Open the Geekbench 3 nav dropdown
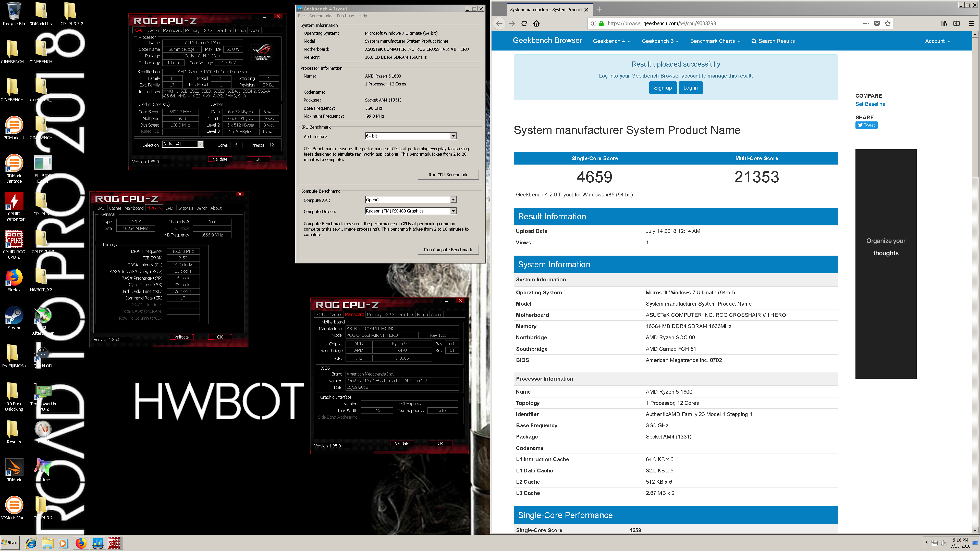 coord(660,41)
